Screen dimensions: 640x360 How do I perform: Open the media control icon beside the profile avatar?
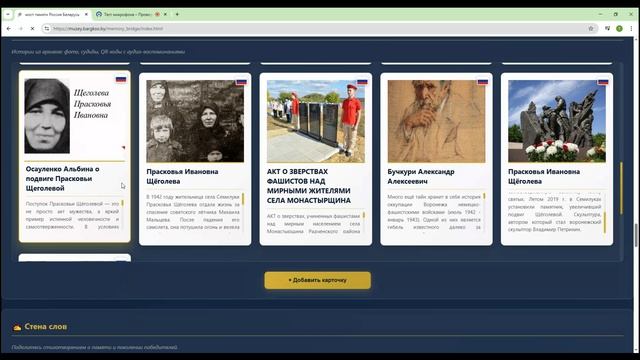click(607, 29)
